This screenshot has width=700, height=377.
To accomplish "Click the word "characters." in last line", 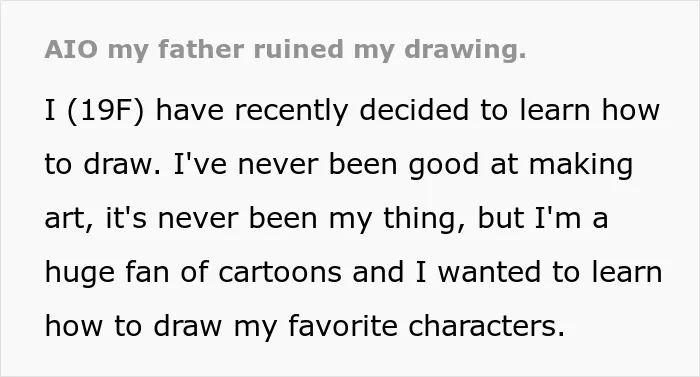I will (487, 326).
